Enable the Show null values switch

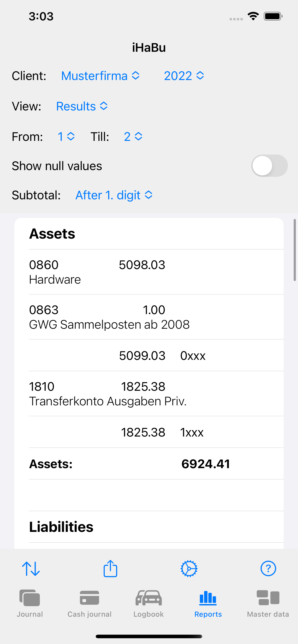(269, 166)
